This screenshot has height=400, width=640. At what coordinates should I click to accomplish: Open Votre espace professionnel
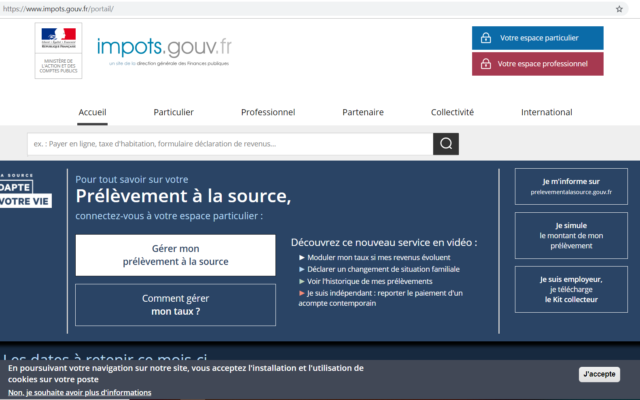click(538, 64)
